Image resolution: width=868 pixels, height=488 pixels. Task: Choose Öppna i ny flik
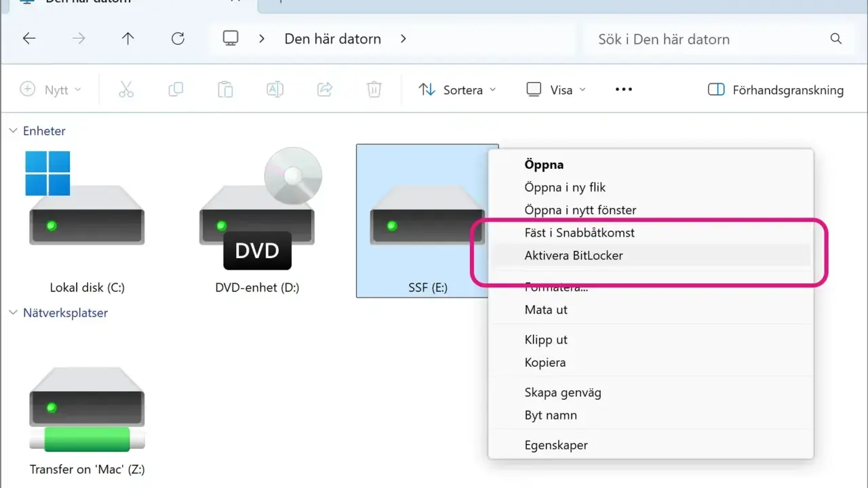[650, 187]
